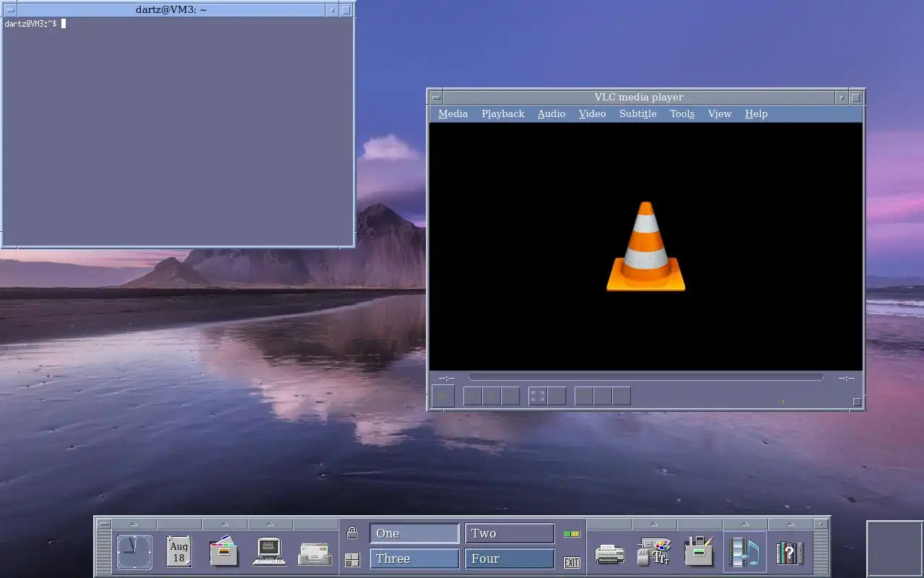Open the multimedia film and note icon
Viewport: 924px width, 578px height.
tap(745, 553)
